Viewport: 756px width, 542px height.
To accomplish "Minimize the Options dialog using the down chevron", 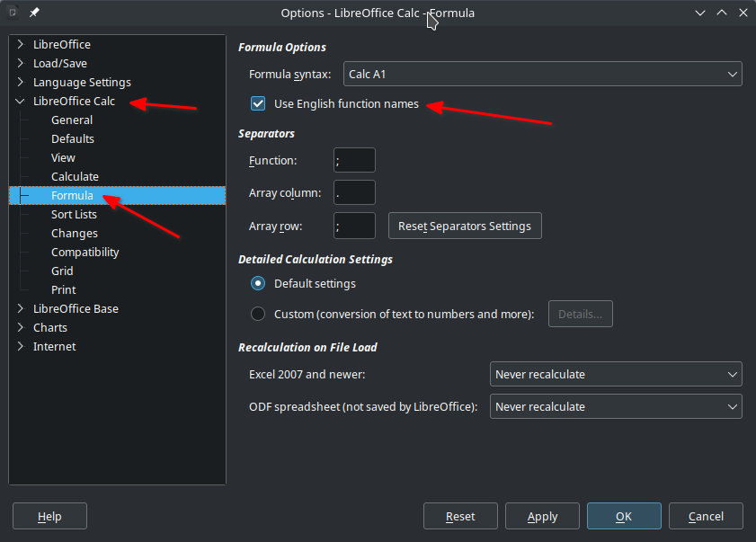I will [700, 13].
